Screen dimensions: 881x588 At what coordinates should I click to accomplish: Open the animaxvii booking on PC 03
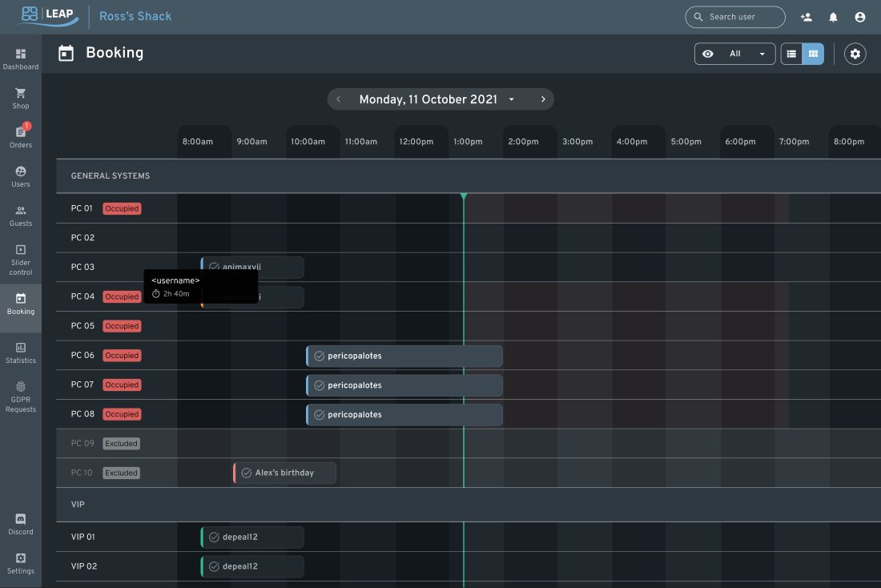tap(252, 267)
